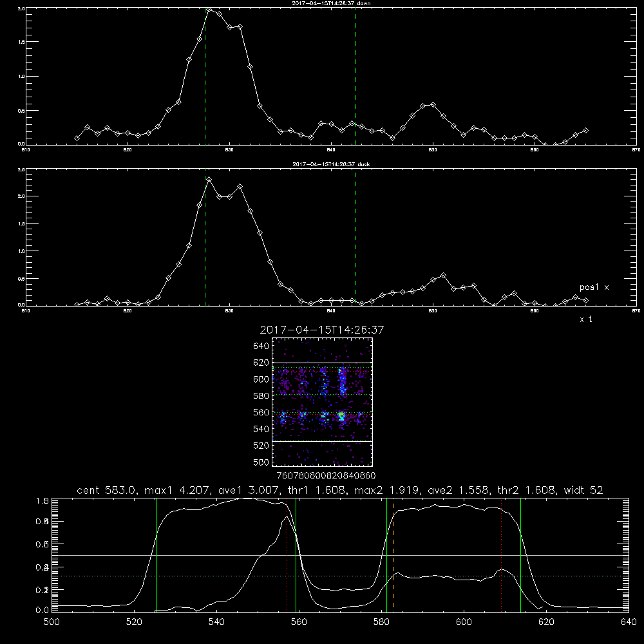Click bottom plot x-axis label '580'

381,622
